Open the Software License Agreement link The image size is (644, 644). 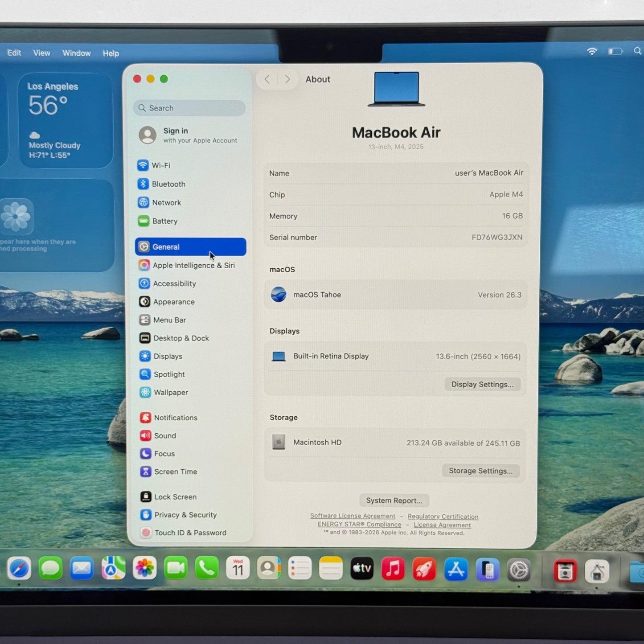[353, 516]
